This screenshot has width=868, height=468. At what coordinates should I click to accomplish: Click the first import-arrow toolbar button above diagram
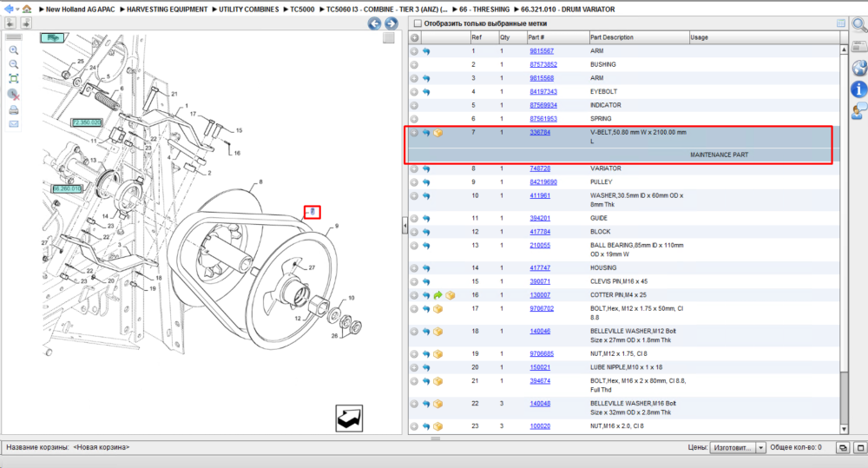coord(10,23)
